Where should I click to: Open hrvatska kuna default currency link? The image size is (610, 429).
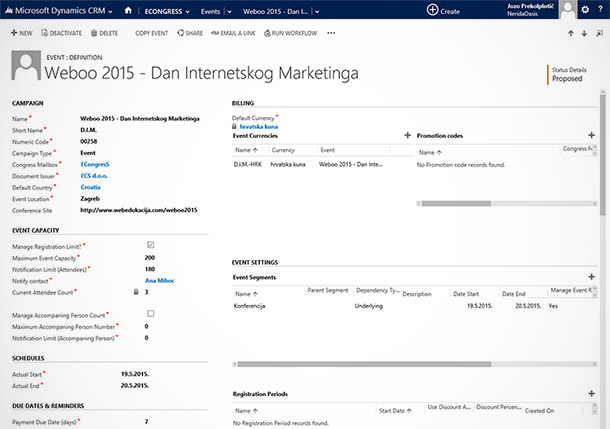click(x=259, y=126)
